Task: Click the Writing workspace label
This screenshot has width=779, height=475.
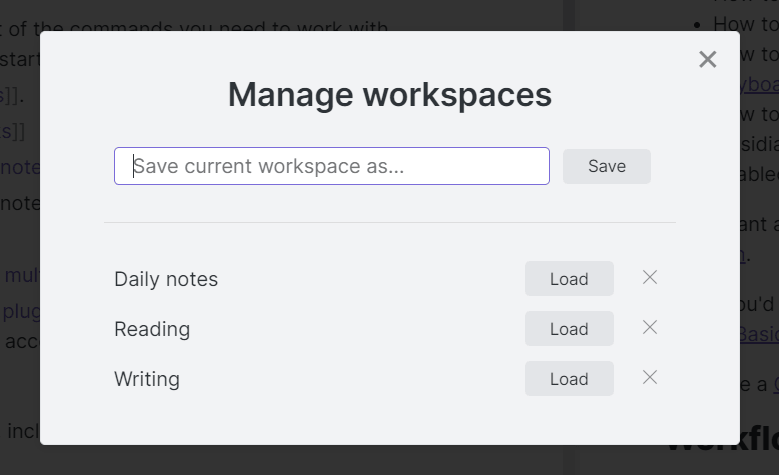Action: pos(147,379)
